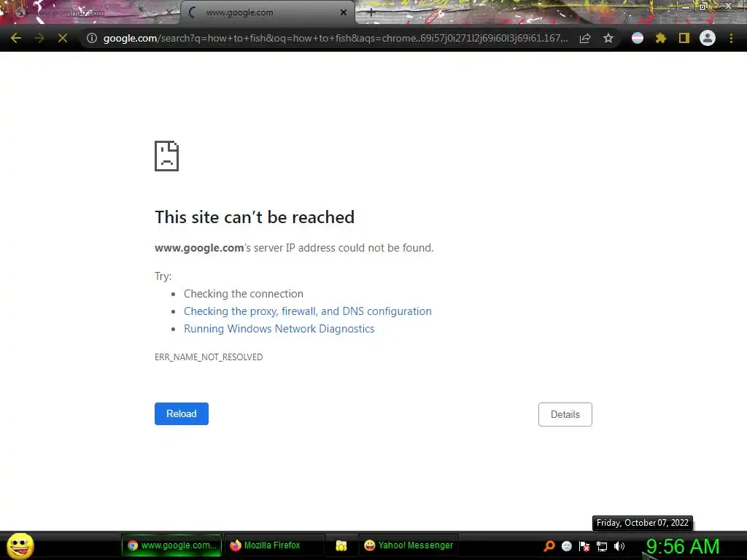Open the Chrome three-dot menu
The image size is (747, 560).
[731, 38]
